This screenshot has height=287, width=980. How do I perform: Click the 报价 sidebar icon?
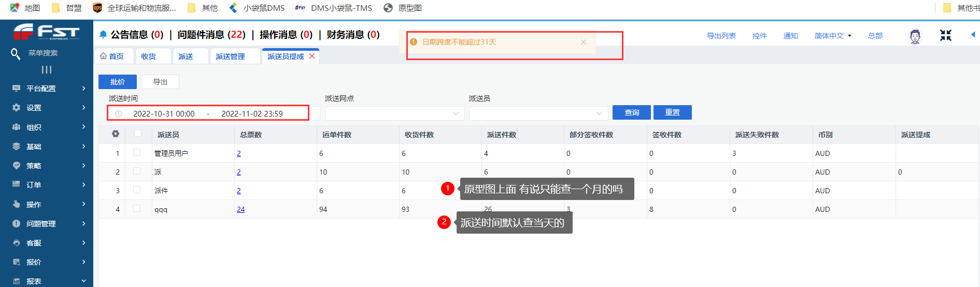click(16, 262)
